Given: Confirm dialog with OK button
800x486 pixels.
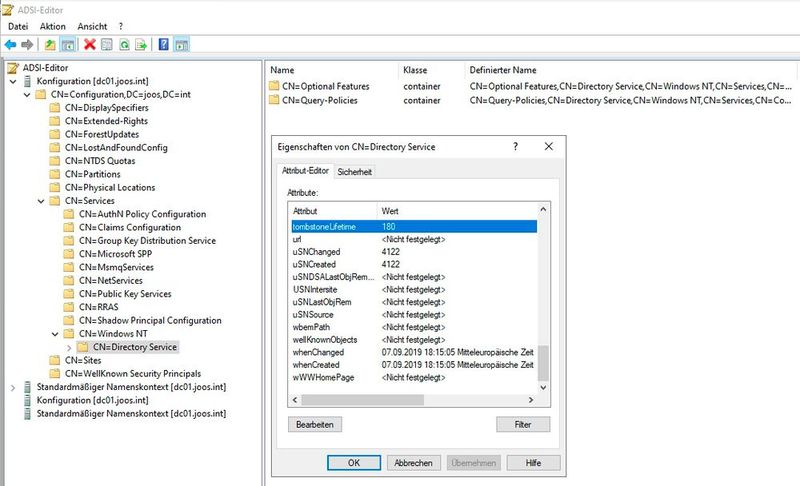Looking at the screenshot, I should [x=354, y=463].
